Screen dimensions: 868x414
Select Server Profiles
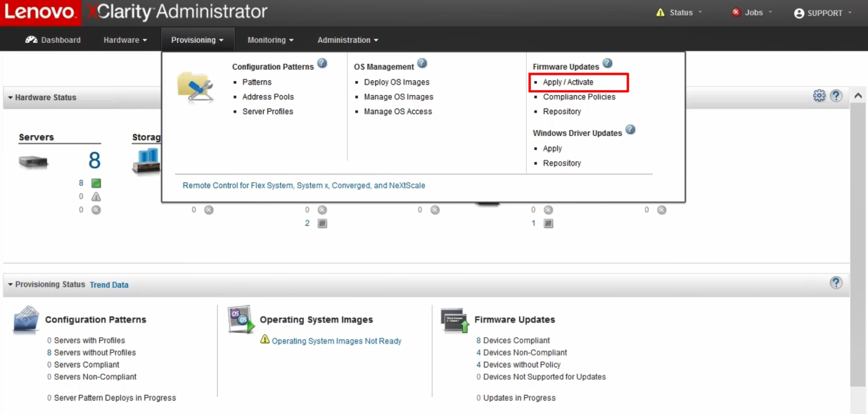[x=268, y=112]
